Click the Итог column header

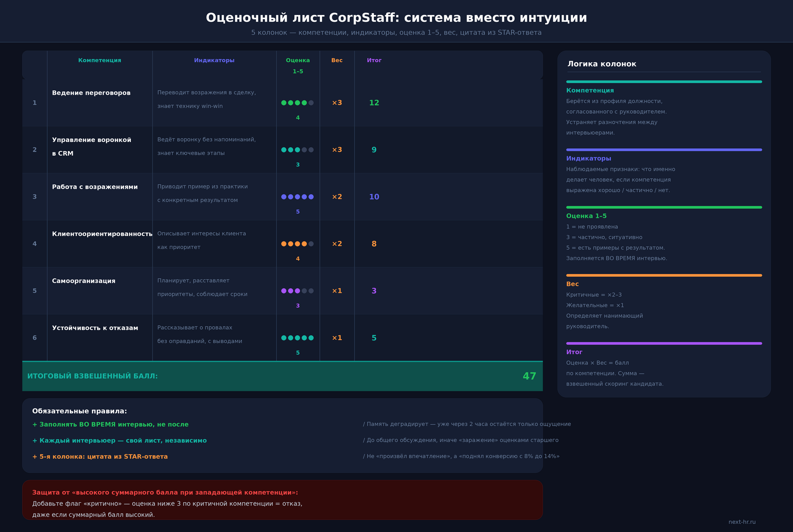pyautogui.click(x=374, y=60)
